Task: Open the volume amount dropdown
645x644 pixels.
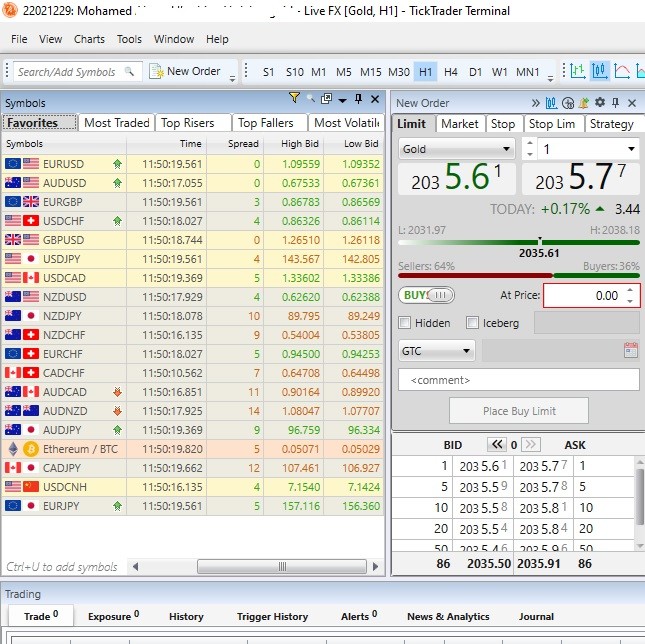Action: [631, 149]
